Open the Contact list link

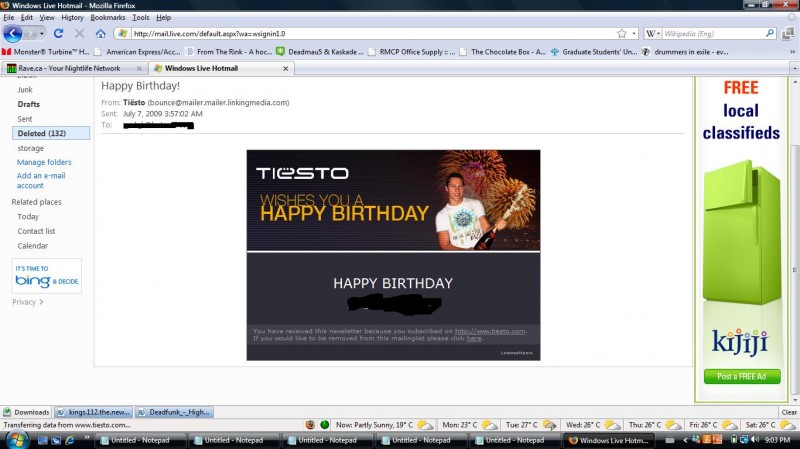[x=36, y=231]
